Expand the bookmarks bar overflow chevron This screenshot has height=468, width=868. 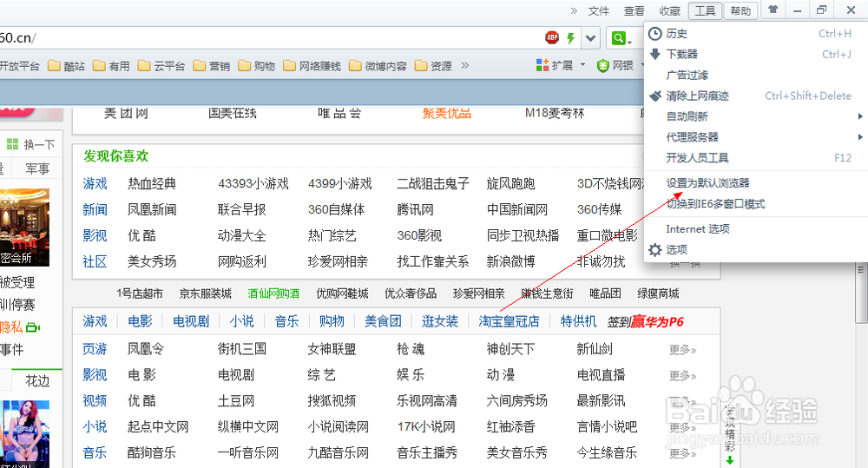pos(465,65)
